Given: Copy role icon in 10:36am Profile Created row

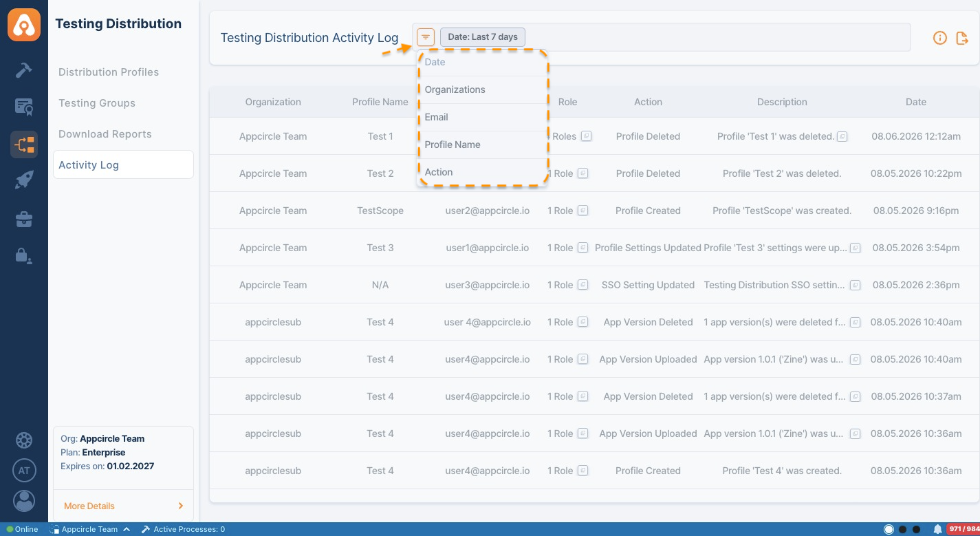Looking at the screenshot, I should (582, 471).
